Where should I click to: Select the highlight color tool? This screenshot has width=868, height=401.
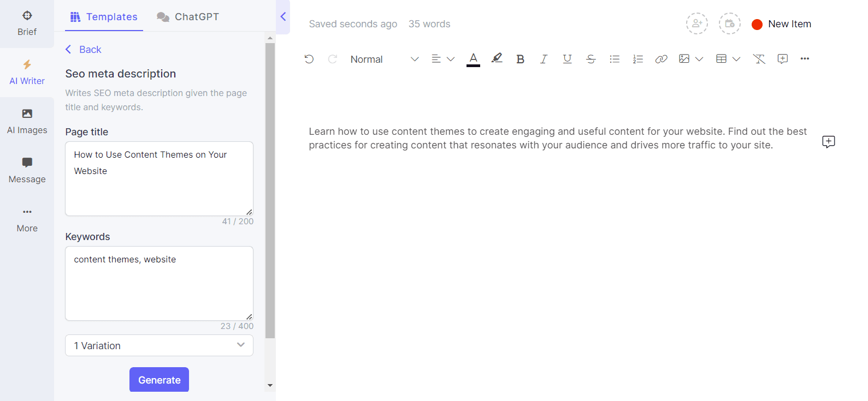pyautogui.click(x=497, y=58)
